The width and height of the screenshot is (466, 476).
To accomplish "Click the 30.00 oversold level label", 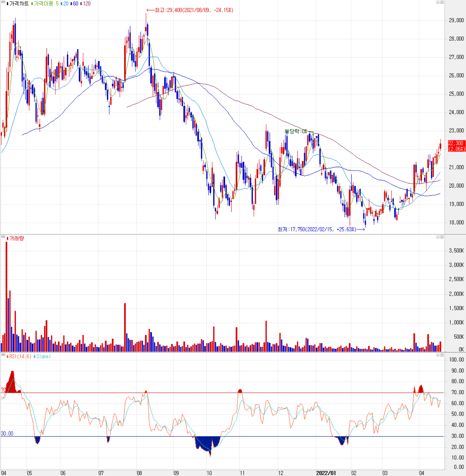I will coord(7,434).
